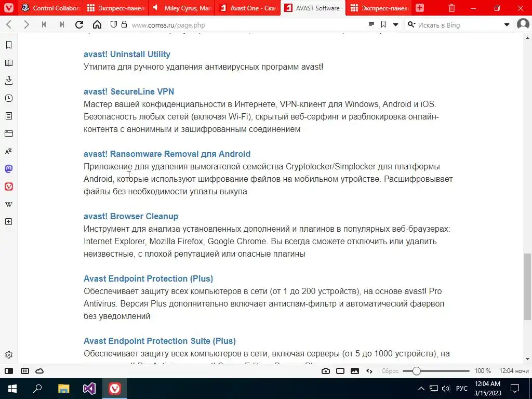Open the Mastodon web panel
This screenshot has height=399, width=532.
tap(9, 169)
